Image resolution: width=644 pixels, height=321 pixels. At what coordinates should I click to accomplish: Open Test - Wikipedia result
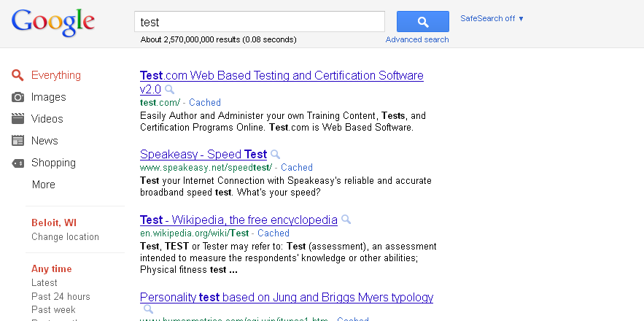(x=238, y=220)
